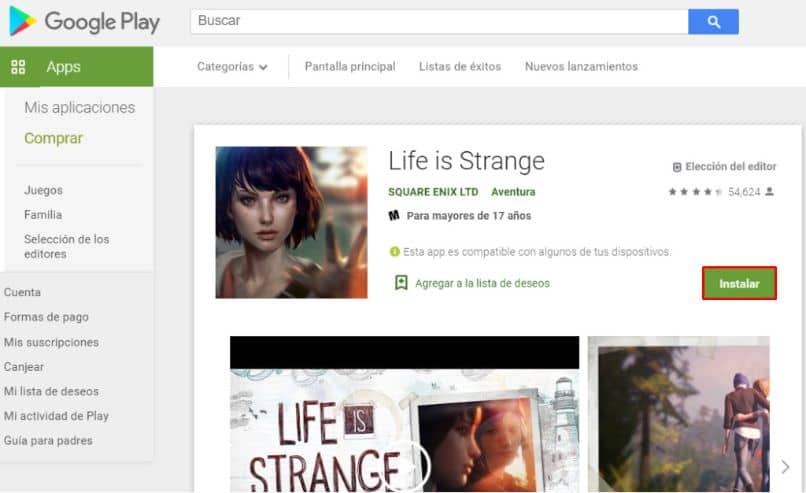This screenshot has height=493, width=806.
Task: Open Selección de los editores
Action: [x=66, y=246]
